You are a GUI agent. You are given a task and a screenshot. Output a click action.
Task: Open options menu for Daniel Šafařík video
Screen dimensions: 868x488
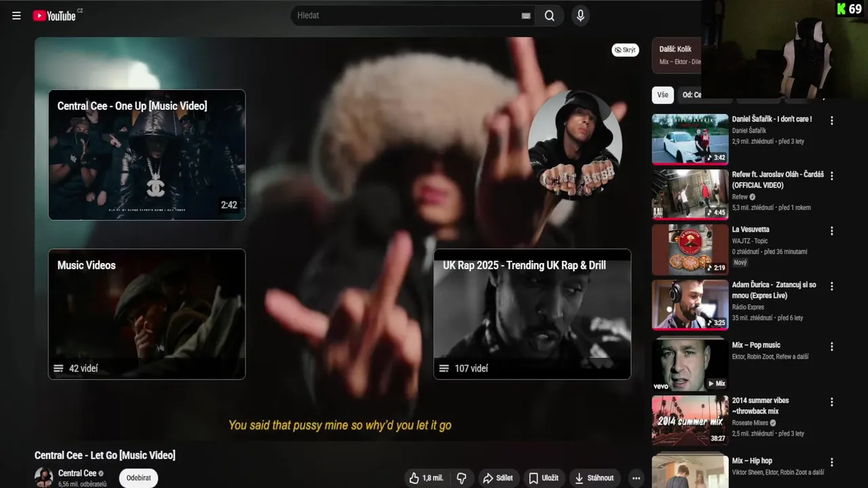click(x=832, y=121)
